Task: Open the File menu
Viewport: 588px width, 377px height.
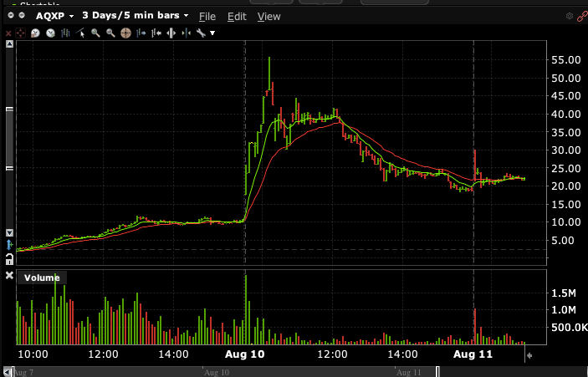Action: (207, 17)
